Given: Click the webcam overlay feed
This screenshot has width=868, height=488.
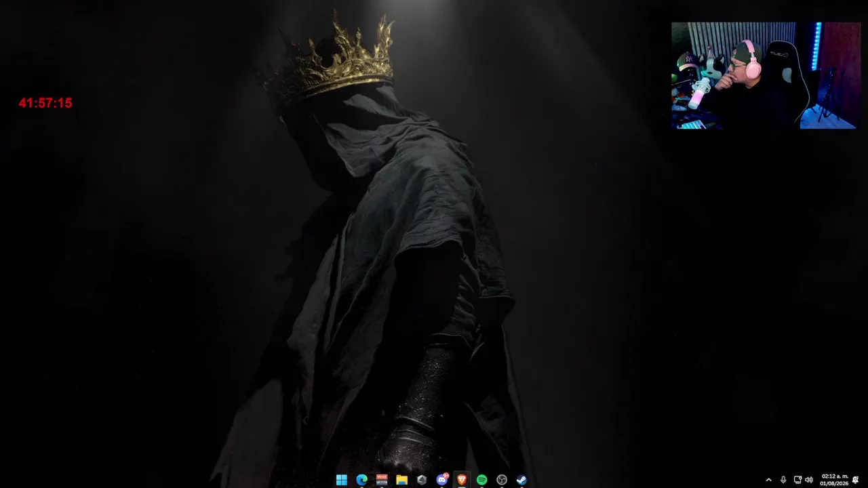Looking at the screenshot, I should click(766, 75).
